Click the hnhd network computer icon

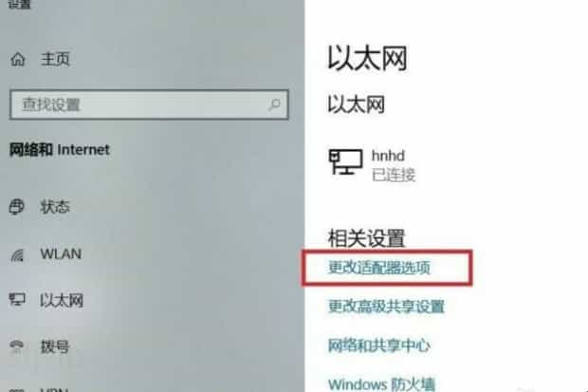click(346, 162)
